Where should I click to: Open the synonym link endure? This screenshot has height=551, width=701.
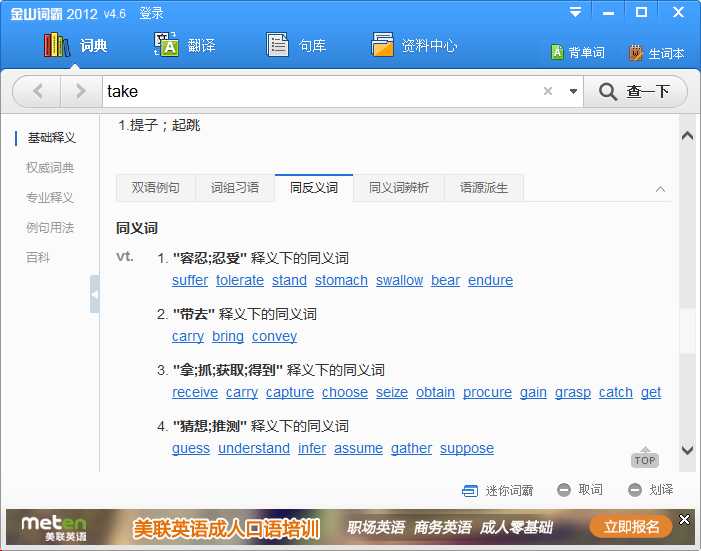490,280
